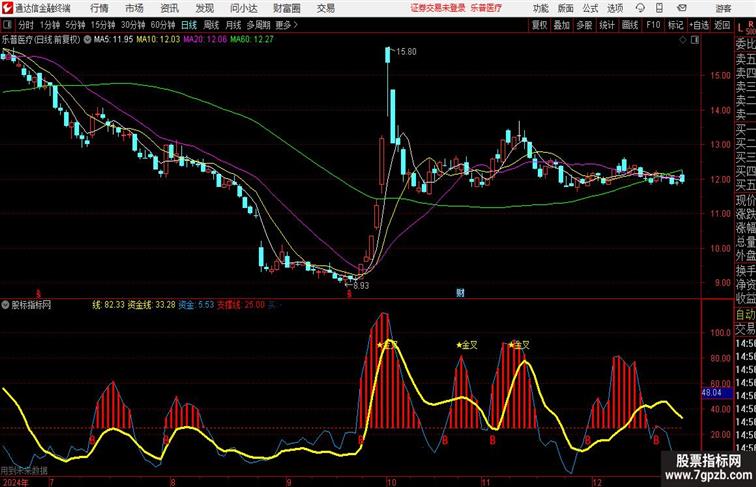Screen dimensions: 756x487
Task: Open the 资讯 menu
Action: point(169,8)
